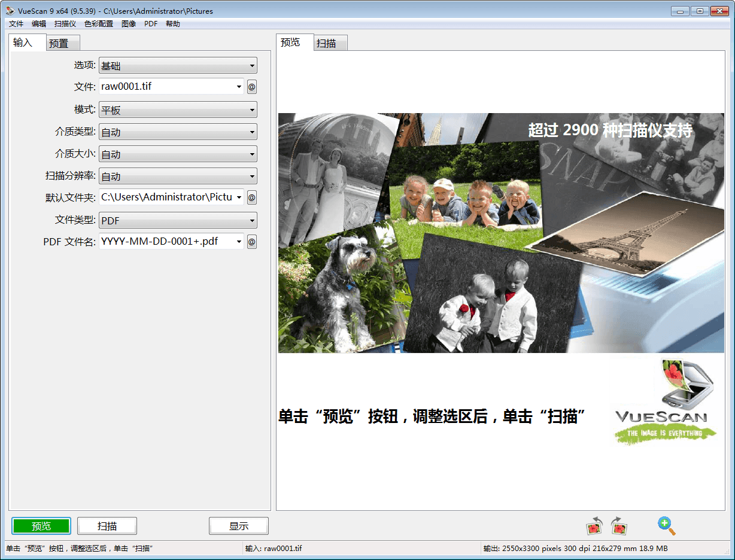Switch to the 扫描 tab in the preview pane
The height and width of the screenshot is (560, 735).
(330, 42)
